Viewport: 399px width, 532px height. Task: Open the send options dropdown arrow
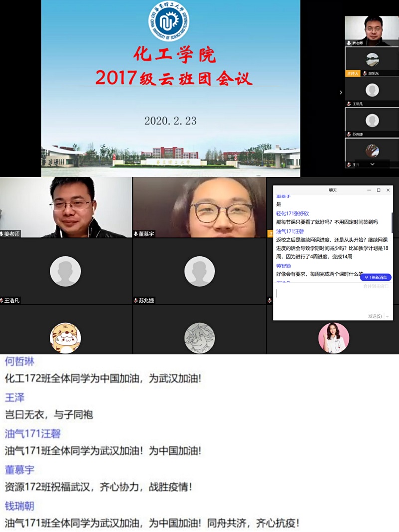coord(388,316)
